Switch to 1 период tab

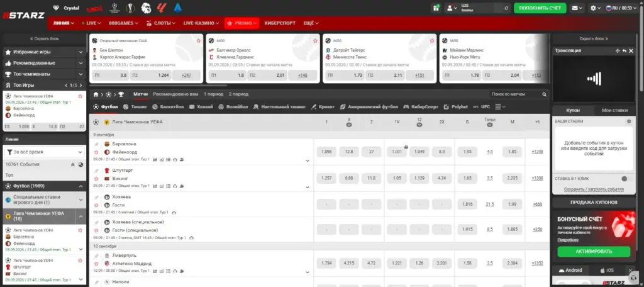(214, 94)
